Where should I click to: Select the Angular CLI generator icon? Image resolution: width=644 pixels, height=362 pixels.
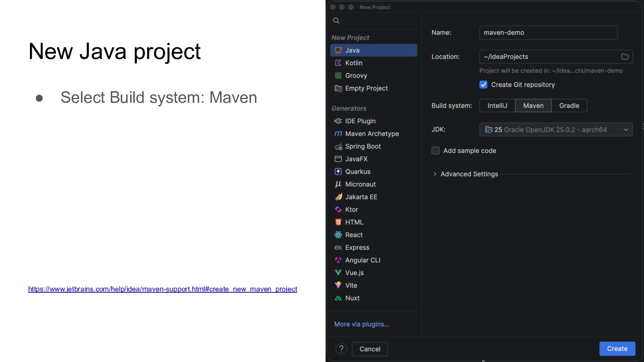tap(339, 260)
